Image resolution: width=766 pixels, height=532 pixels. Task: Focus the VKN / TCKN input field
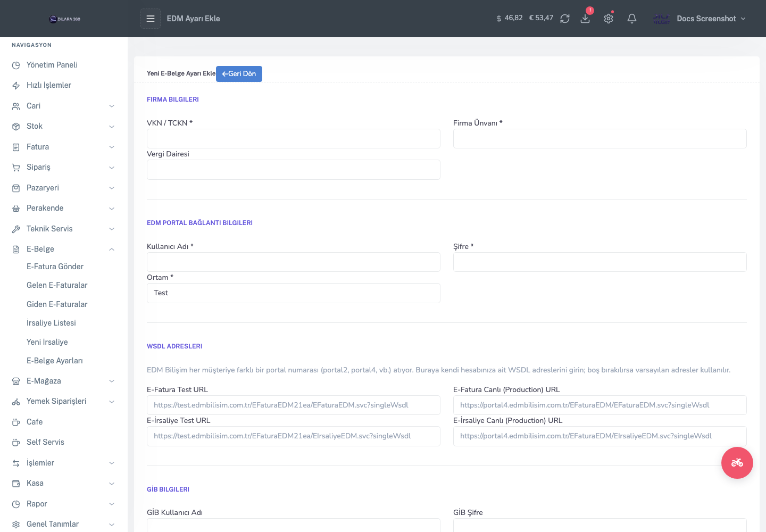293,139
